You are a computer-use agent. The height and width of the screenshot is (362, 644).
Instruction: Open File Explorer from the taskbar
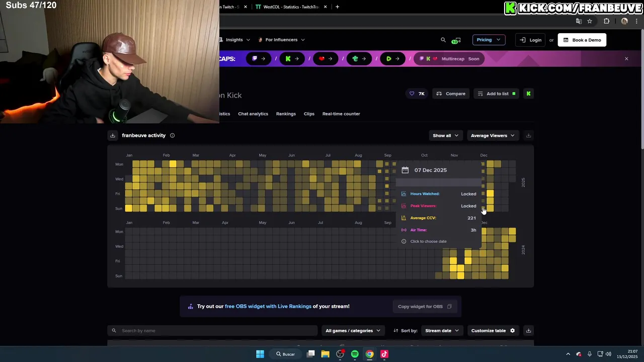tap(326, 354)
